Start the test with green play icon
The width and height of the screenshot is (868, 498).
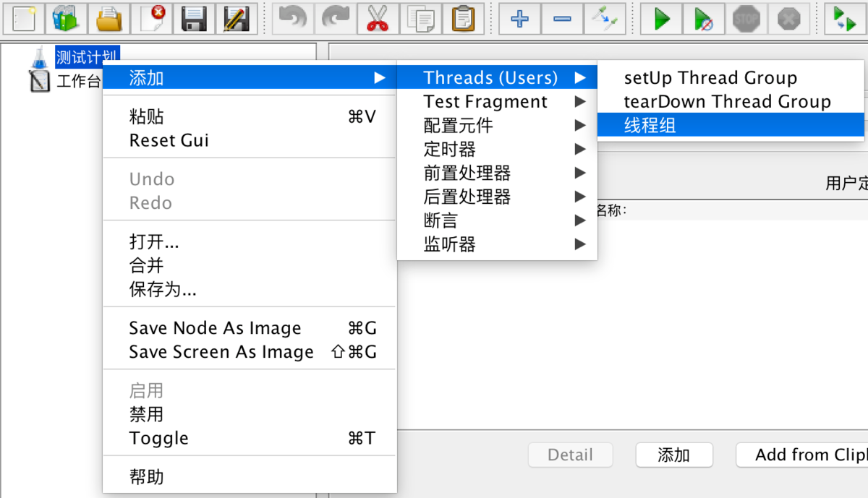click(x=661, y=18)
